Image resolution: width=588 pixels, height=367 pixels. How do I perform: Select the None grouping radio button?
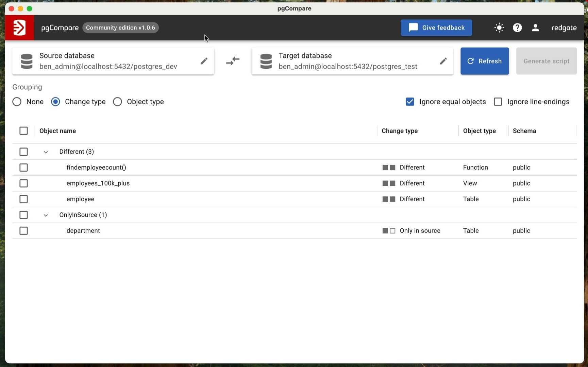[17, 102]
